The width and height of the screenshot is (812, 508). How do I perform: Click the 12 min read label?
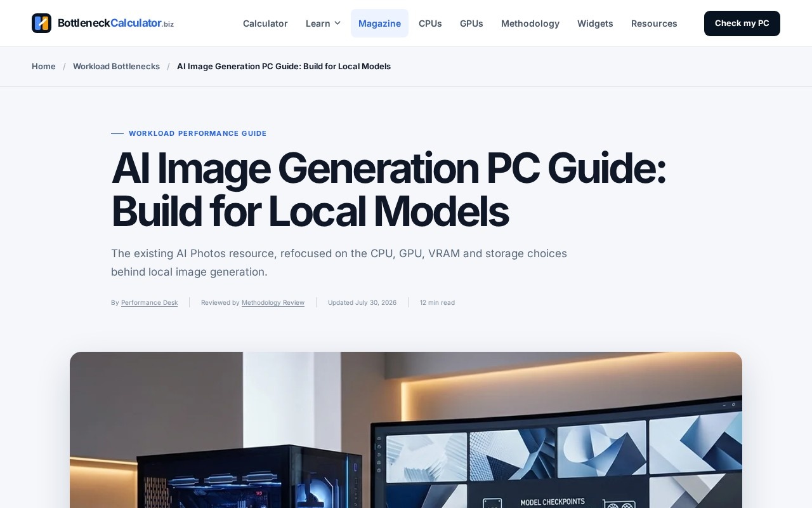437,303
